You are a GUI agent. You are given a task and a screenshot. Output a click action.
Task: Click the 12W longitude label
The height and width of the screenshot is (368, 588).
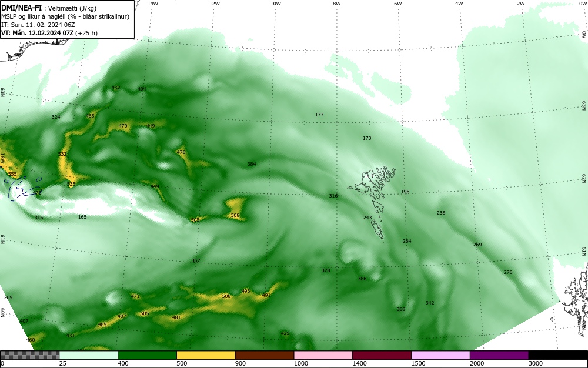(214, 4)
